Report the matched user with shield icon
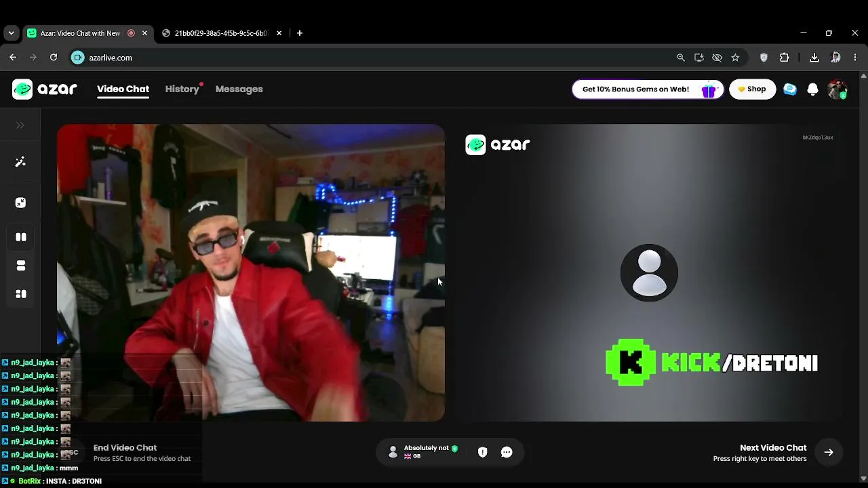 coord(483,452)
